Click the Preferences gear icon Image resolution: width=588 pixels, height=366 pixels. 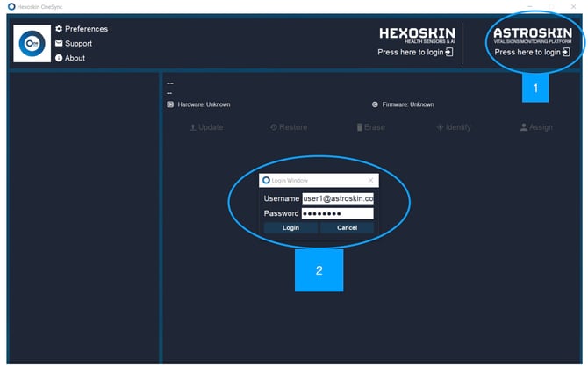[59, 29]
